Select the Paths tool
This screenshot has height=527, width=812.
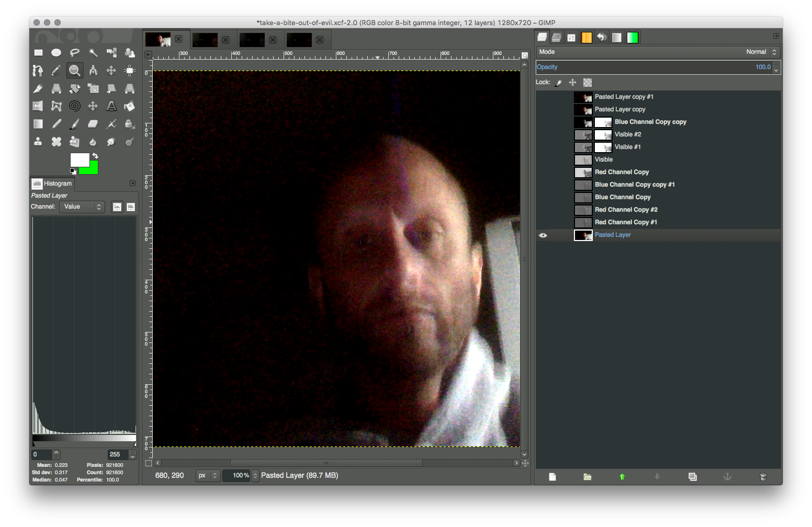(x=38, y=70)
